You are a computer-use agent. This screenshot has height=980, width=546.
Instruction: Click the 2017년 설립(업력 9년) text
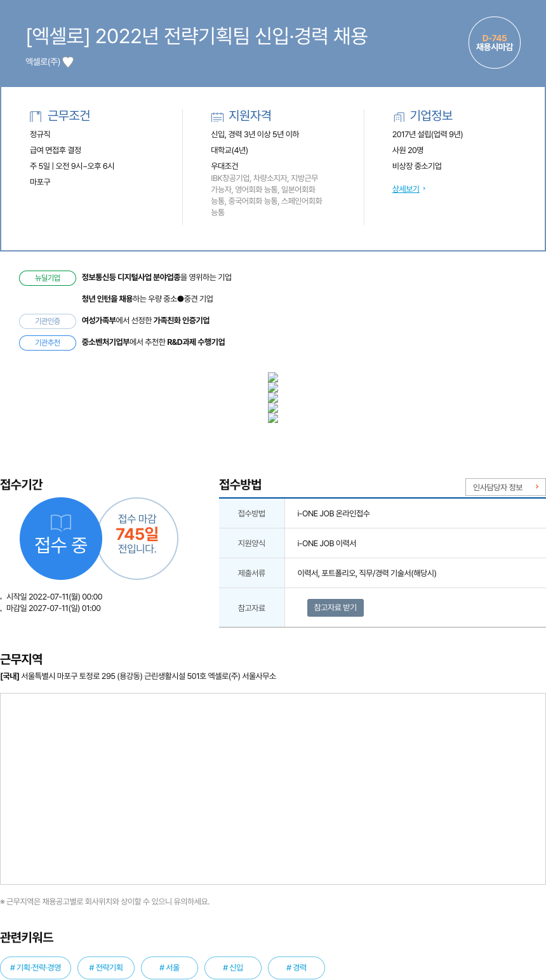[428, 135]
